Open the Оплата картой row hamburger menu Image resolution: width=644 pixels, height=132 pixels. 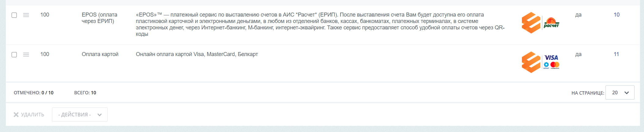[26, 55]
